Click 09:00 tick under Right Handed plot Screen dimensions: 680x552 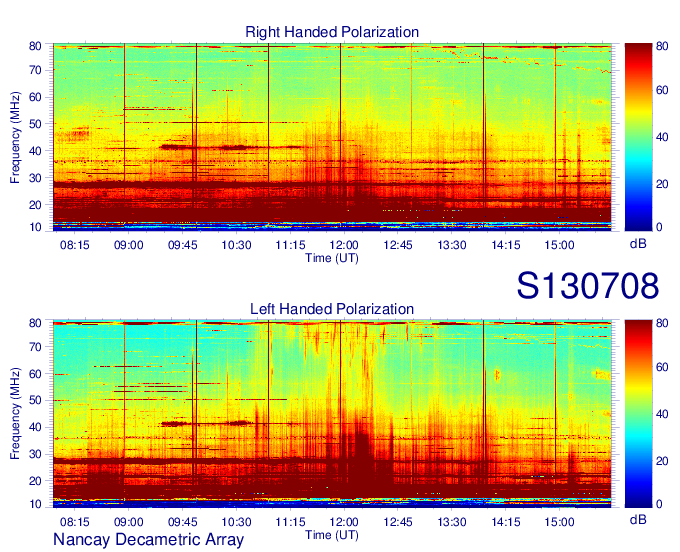[x=128, y=245]
